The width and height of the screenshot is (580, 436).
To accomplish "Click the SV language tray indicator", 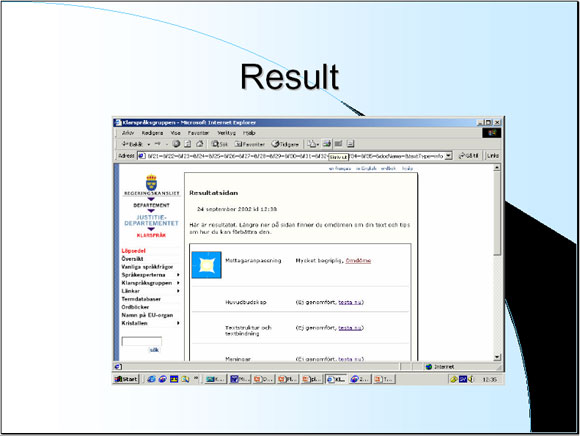I will tap(463, 379).
